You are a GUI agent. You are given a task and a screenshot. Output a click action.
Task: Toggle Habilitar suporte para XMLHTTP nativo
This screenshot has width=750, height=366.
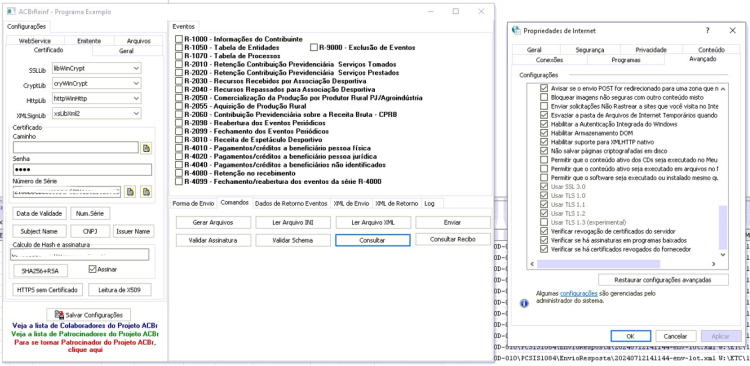tap(543, 142)
